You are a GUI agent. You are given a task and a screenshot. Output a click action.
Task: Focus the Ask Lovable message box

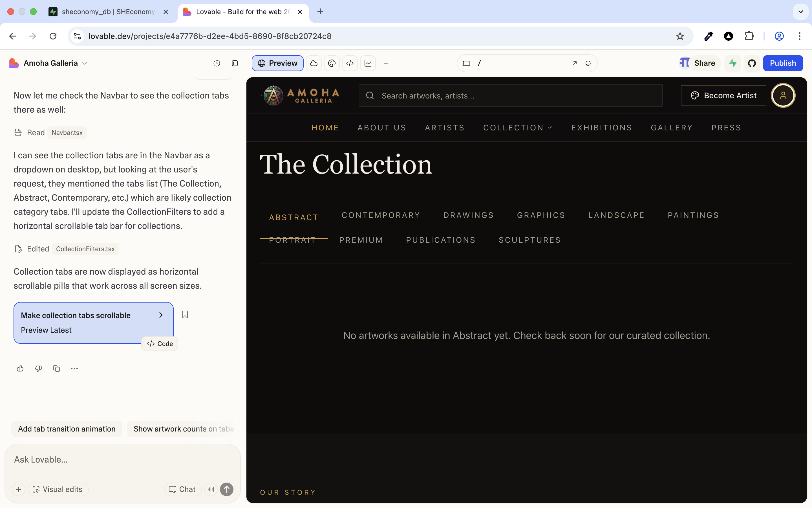coord(122,460)
